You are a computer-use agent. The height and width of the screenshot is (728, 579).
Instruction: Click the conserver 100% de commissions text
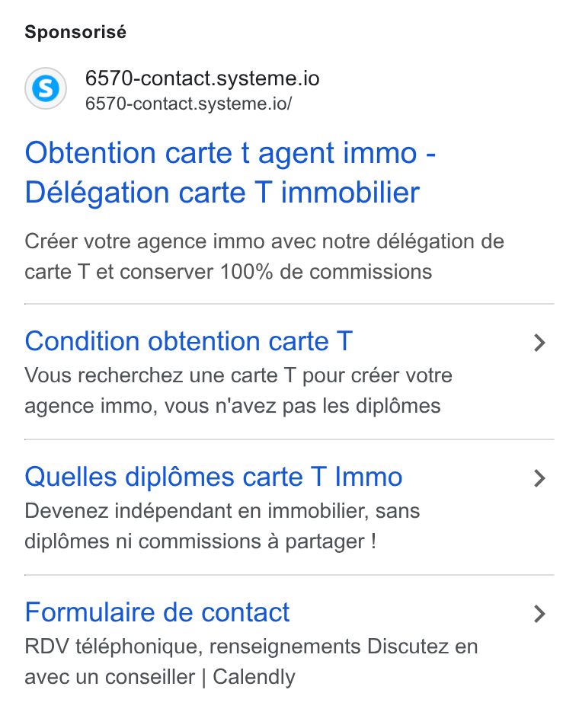[x=276, y=272]
